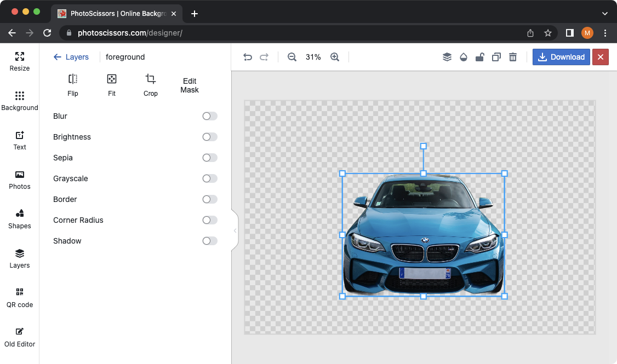The width and height of the screenshot is (617, 364).
Task: Click the rotation handle above the car
Action: point(423,146)
